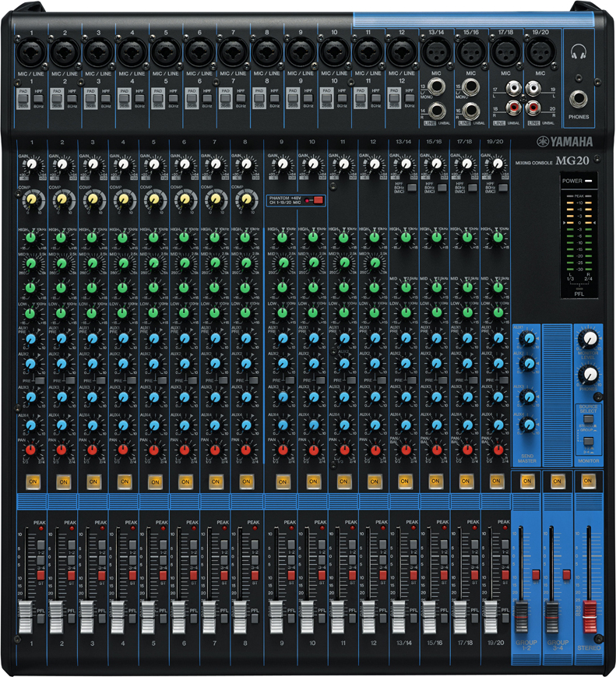Click the AUX4 knob in SEND MASTER section
Screen dimensions: 616x677
coord(527,425)
